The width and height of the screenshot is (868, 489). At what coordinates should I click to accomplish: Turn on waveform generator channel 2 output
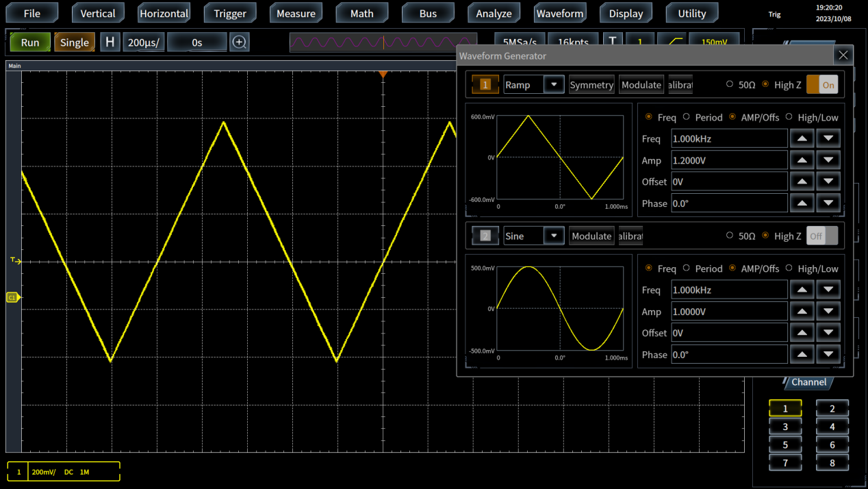point(822,236)
